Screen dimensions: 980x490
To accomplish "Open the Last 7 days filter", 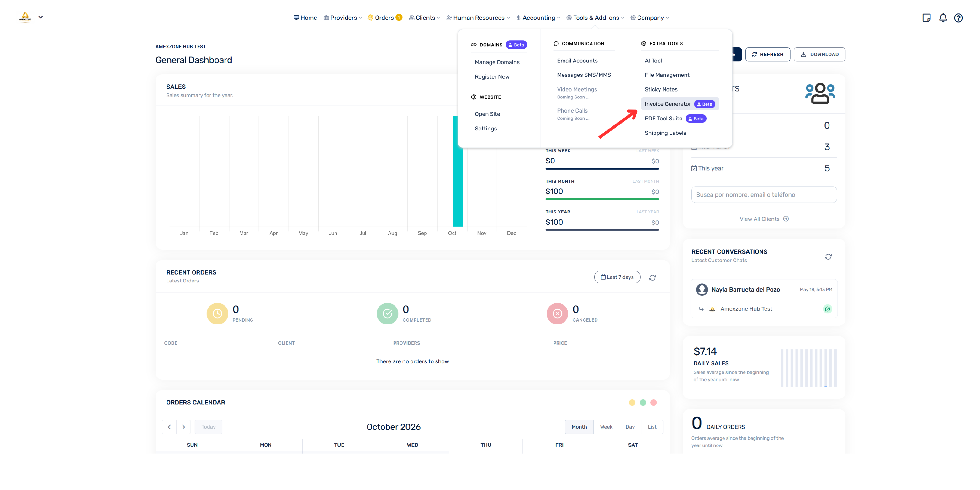I will (617, 277).
